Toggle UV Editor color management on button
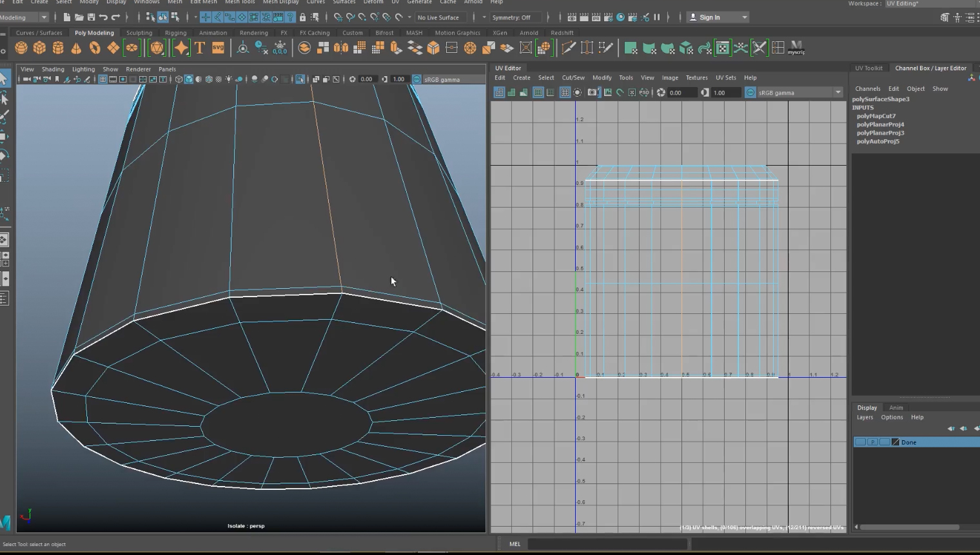Image resolution: width=980 pixels, height=555 pixels. (750, 93)
